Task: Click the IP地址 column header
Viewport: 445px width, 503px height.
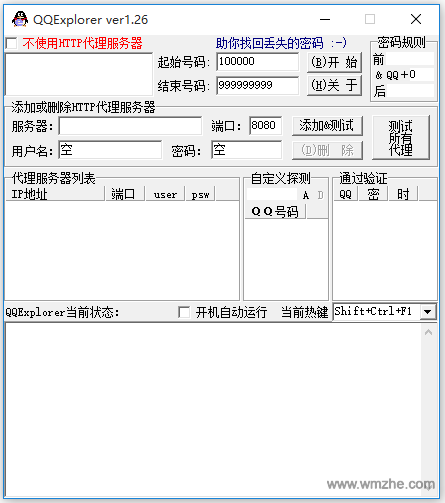Action: [55, 194]
